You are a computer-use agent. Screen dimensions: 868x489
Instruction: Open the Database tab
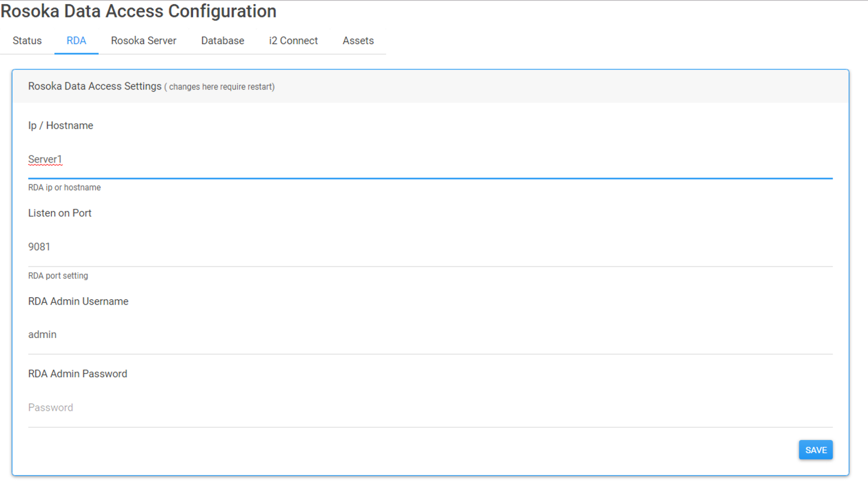coord(223,41)
